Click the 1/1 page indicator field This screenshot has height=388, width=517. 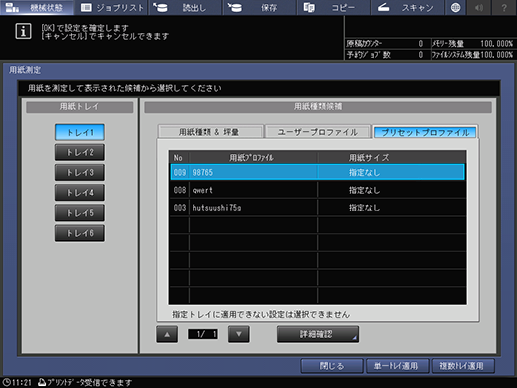click(203, 334)
